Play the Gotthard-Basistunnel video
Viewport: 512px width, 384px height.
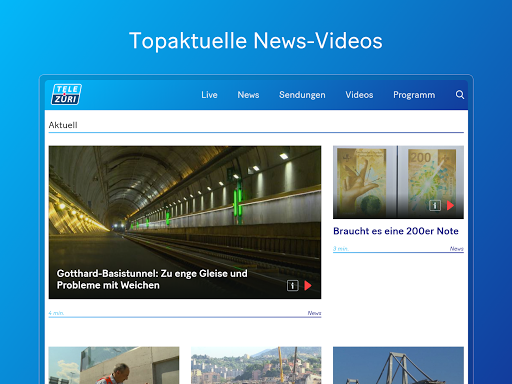(x=308, y=286)
